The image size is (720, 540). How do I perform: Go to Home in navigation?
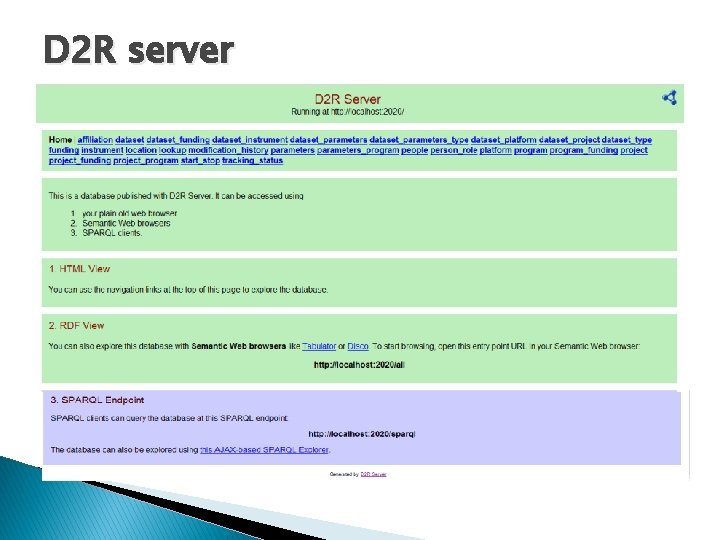(x=60, y=140)
